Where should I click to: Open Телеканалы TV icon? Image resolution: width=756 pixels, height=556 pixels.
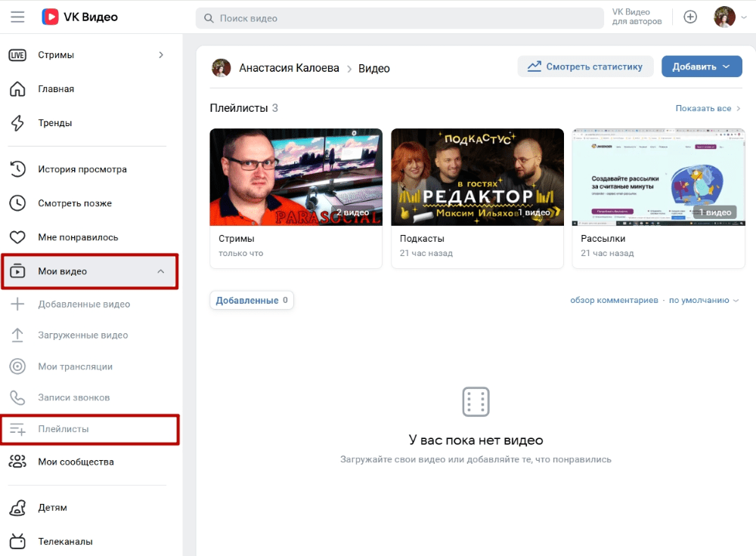(17, 541)
